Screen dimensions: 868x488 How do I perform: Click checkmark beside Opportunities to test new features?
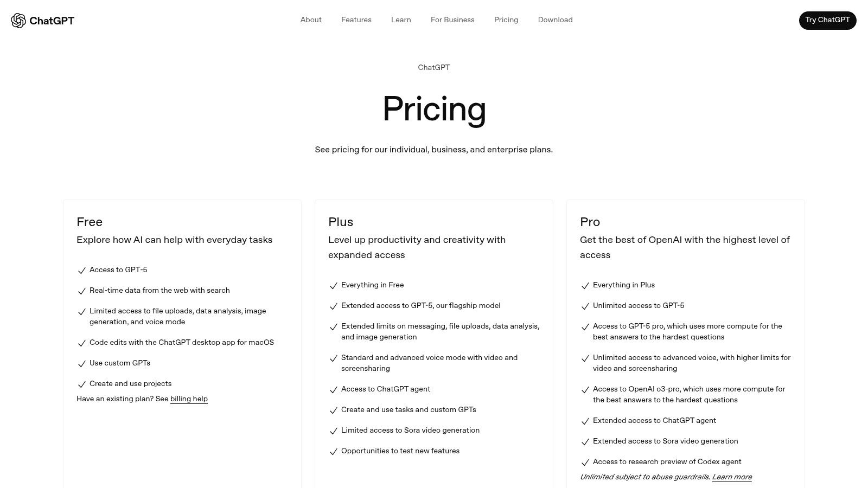point(334,451)
